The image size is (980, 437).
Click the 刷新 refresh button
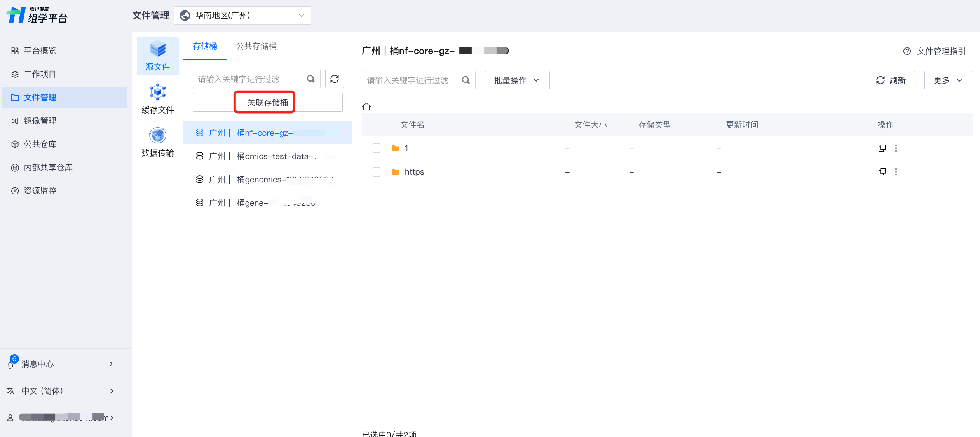tap(890, 80)
